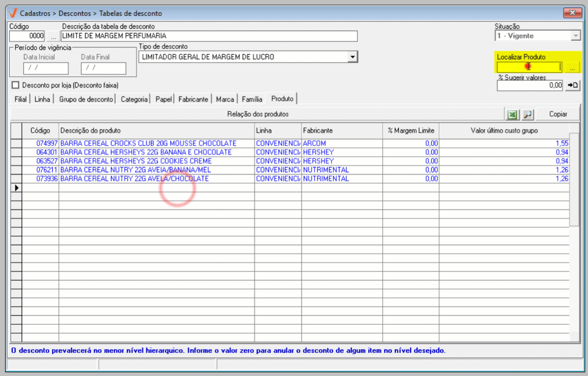The height and width of the screenshot is (376, 588).
Task: Open the Grupo de desconto tab
Action: (86, 99)
